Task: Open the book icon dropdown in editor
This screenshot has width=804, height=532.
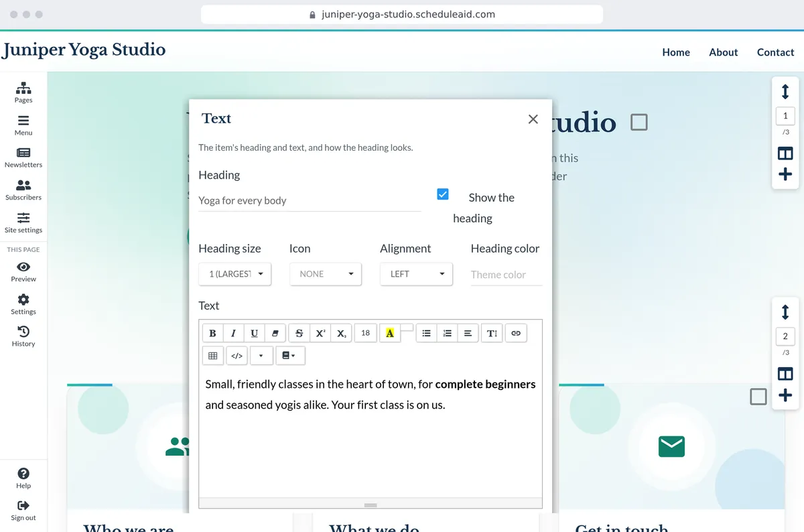Action: [x=290, y=356]
